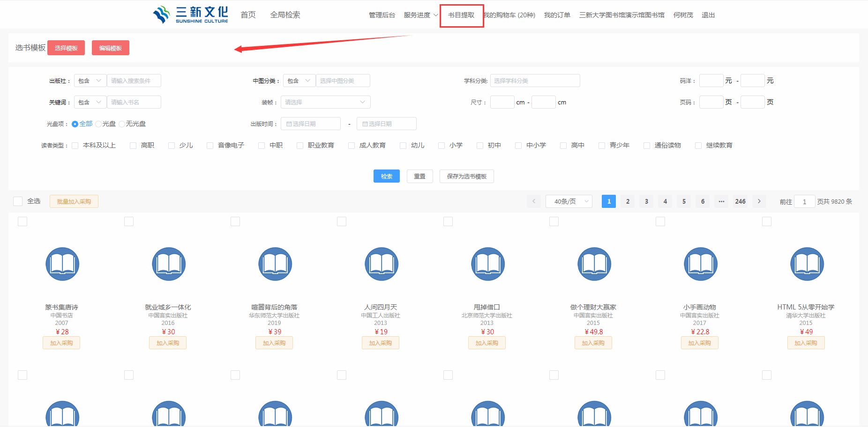Click the book icon for HTML 5从零开始学
The height and width of the screenshot is (427, 868).
(807, 264)
